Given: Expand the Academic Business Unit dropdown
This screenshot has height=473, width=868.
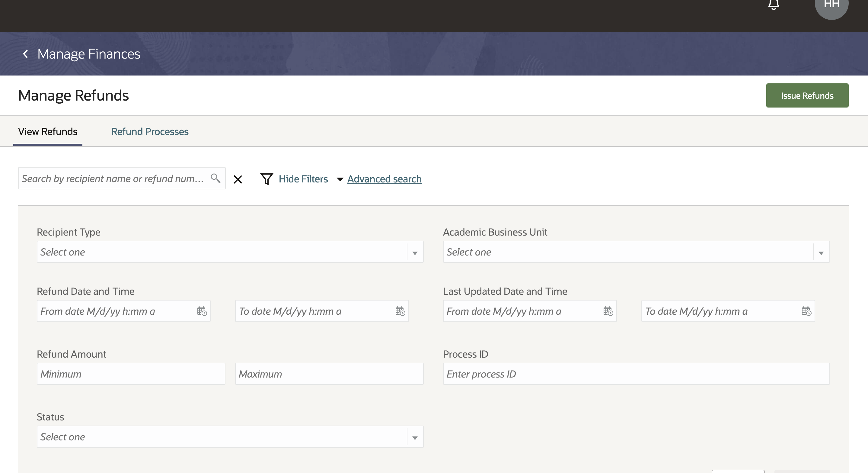Looking at the screenshot, I should [821, 253].
